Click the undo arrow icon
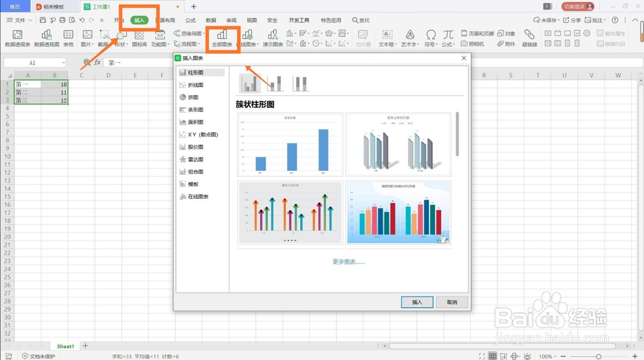644x360 pixels. click(82, 20)
